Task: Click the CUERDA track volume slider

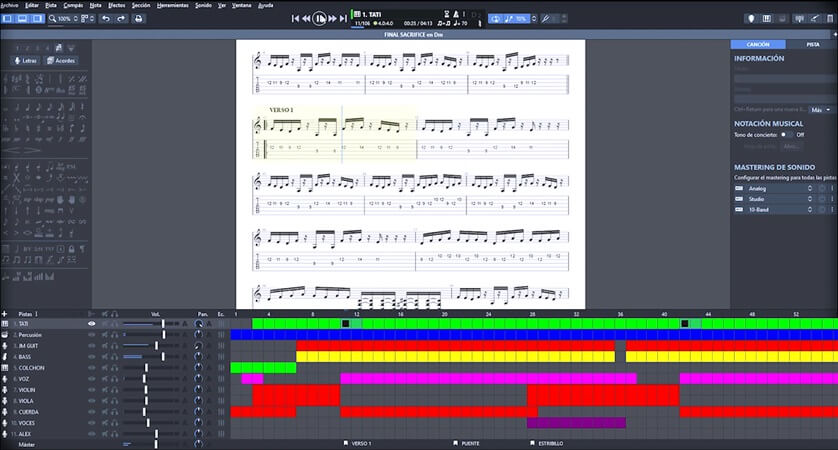Action: pos(151,412)
